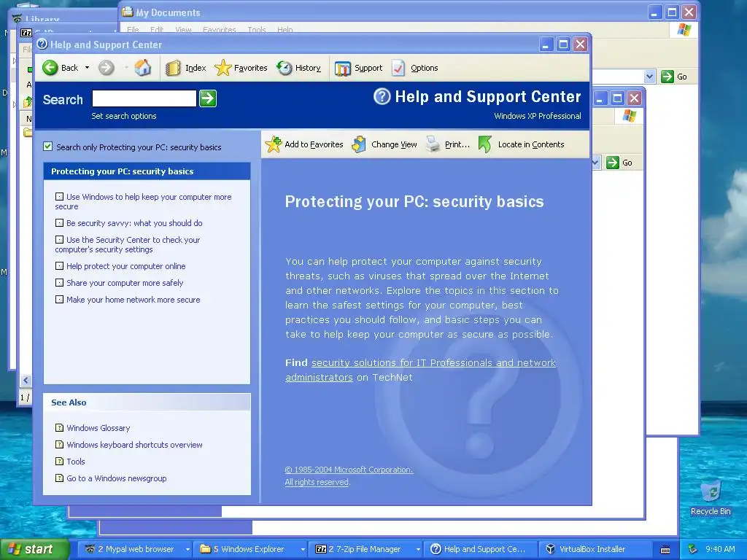Expand Make your home network more secure
Image resolution: width=747 pixels, height=560 pixels.
click(x=59, y=300)
